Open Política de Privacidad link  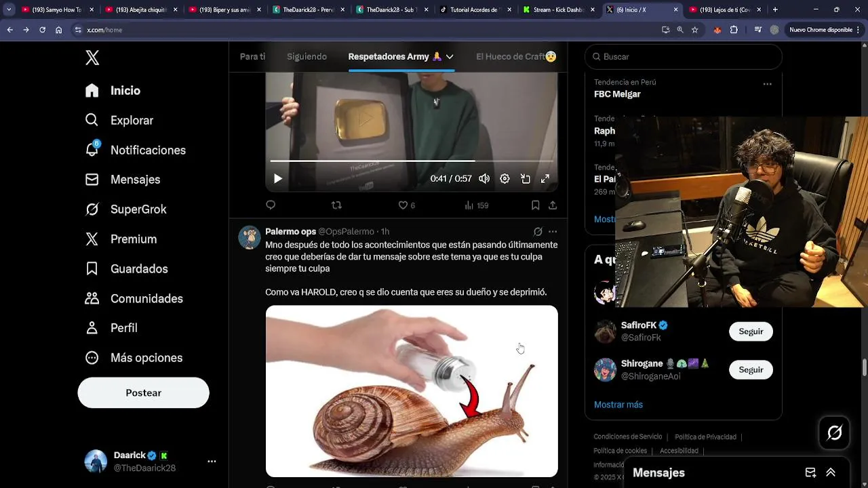click(705, 437)
